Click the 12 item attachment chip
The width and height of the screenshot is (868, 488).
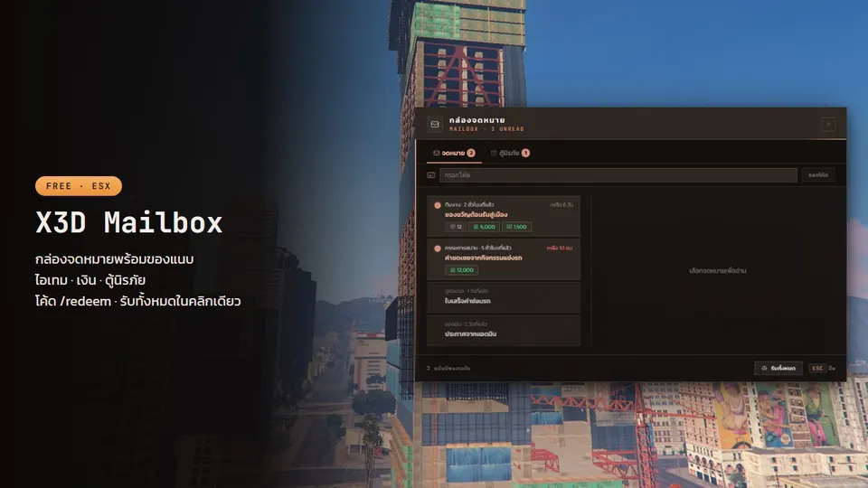(456, 227)
